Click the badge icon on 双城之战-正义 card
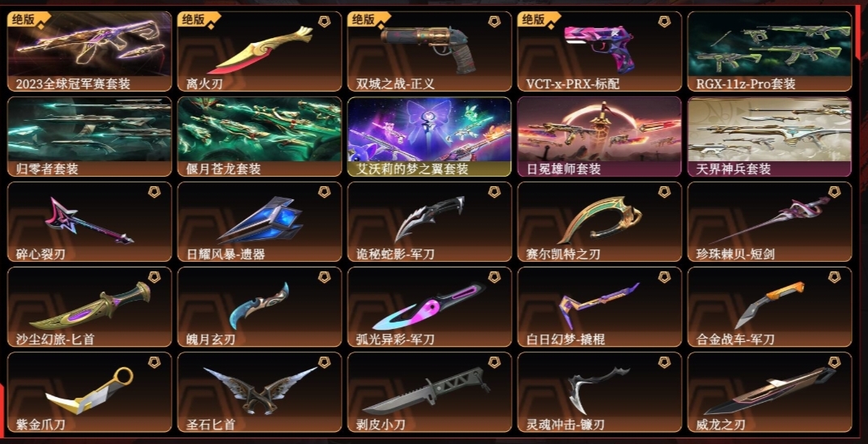This screenshot has width=868, height=444. [x=495, y=22]
